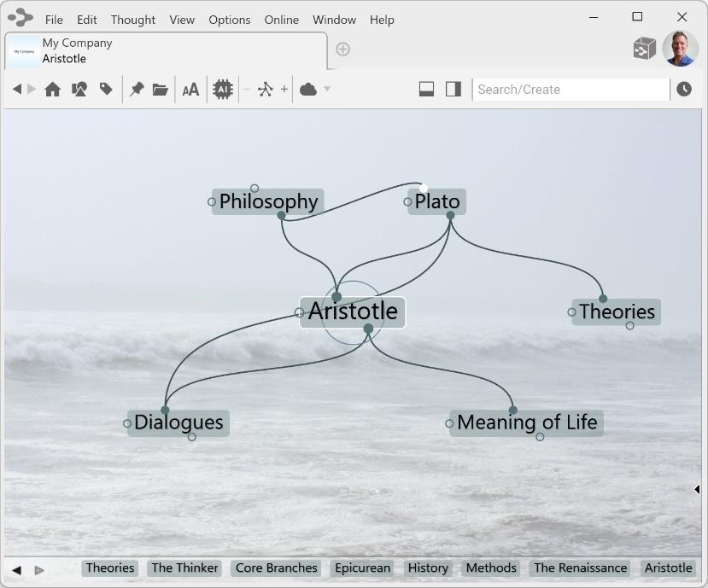Click the cloud sync icon
The height and width of the screenshot is (588, 708).
click(x=308, y=90)
